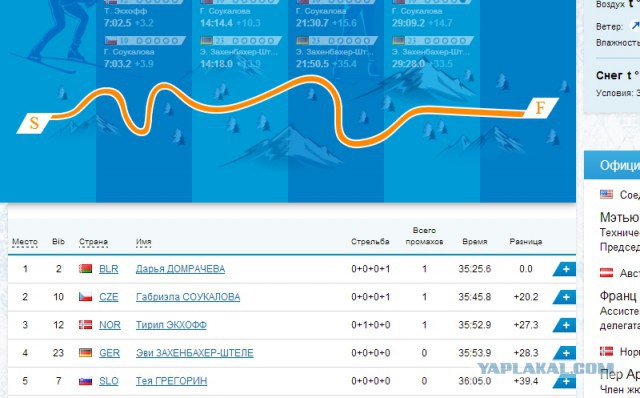Click the Разница column header
The image size is (640, 398).
pyautogui.click(x=526, y=242)
